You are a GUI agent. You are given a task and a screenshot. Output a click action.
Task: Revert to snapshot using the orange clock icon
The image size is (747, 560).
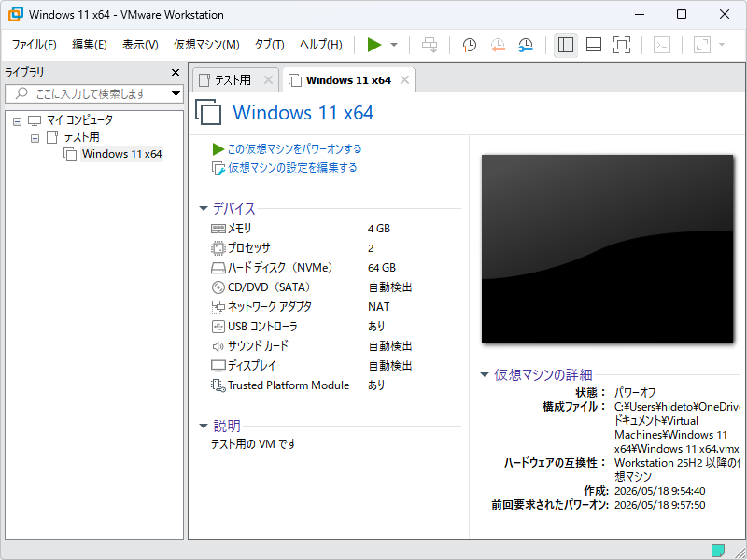(x=498, y=45)
